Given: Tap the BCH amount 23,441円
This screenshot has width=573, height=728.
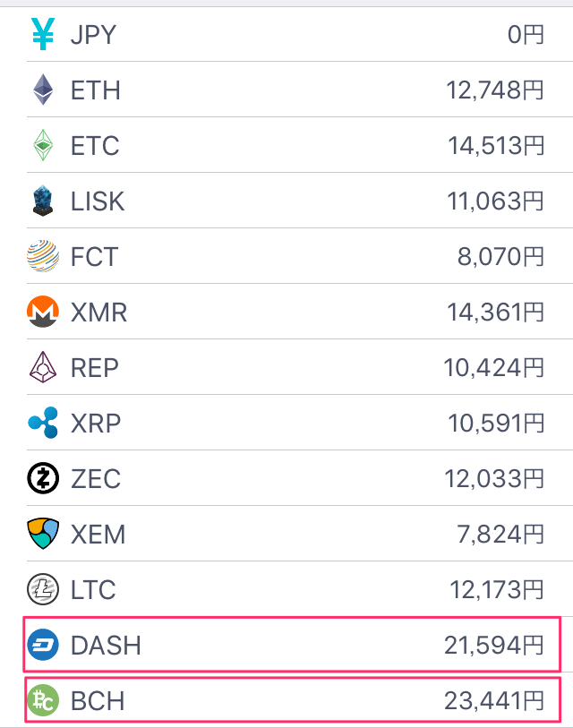Looking at the screenshot, I should [x=493, y=700].
